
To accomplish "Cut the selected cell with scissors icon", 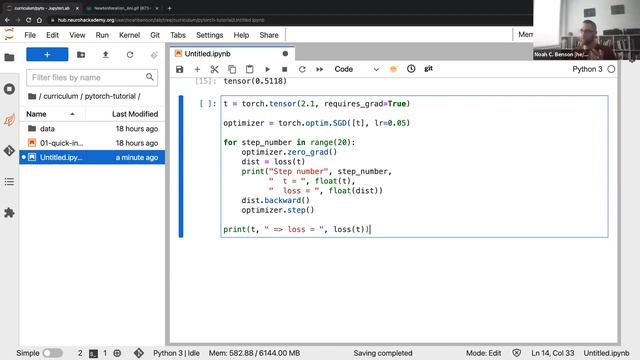I will click(x=214, y=69).
